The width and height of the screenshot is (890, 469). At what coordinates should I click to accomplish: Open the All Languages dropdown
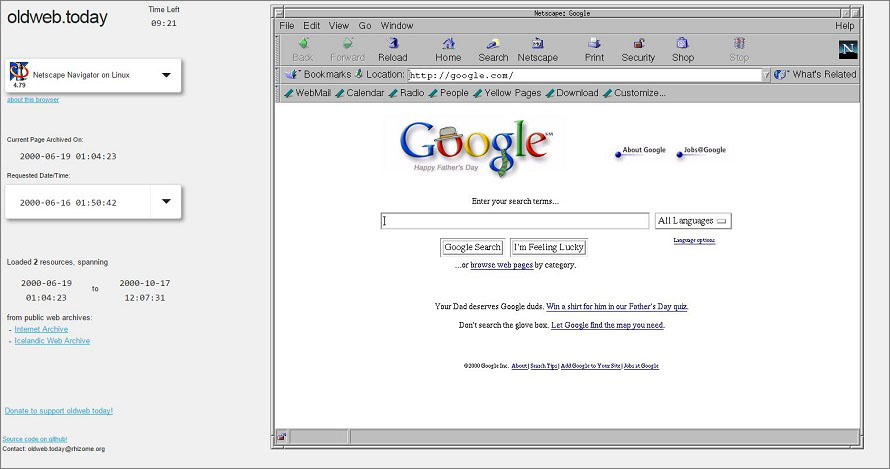click(x=693, y=221)
